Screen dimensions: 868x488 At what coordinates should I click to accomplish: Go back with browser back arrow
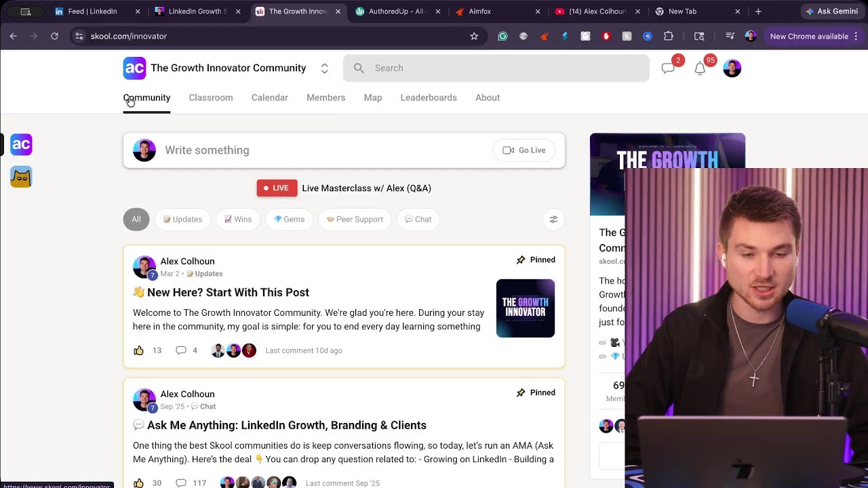(13, 36)
